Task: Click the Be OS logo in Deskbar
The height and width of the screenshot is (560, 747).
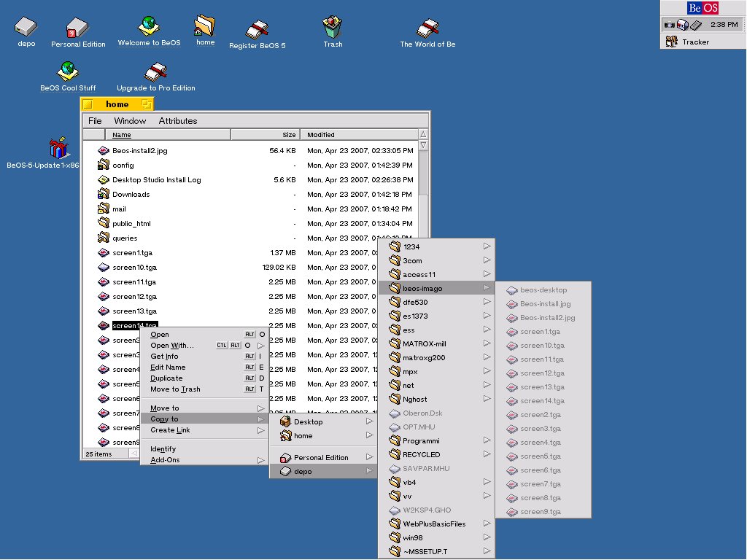Action: [703, 8]
